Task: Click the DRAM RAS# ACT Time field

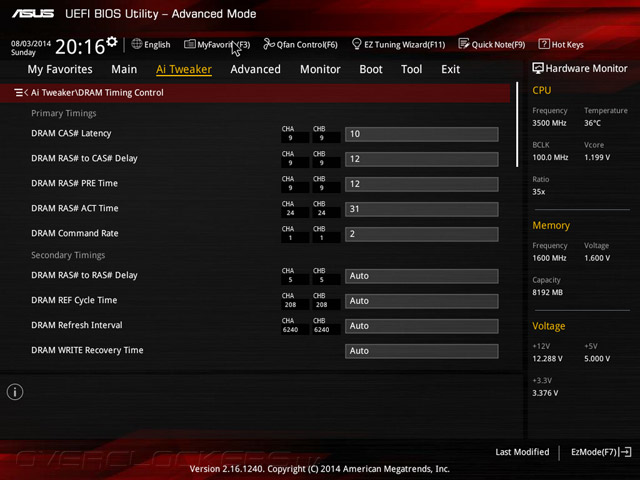Action: pos(422,209)
